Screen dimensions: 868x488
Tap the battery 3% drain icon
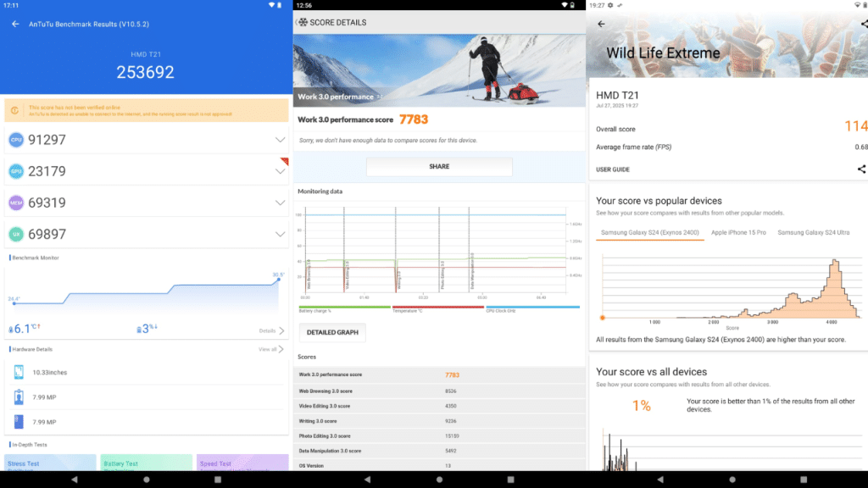coord(139,330)
